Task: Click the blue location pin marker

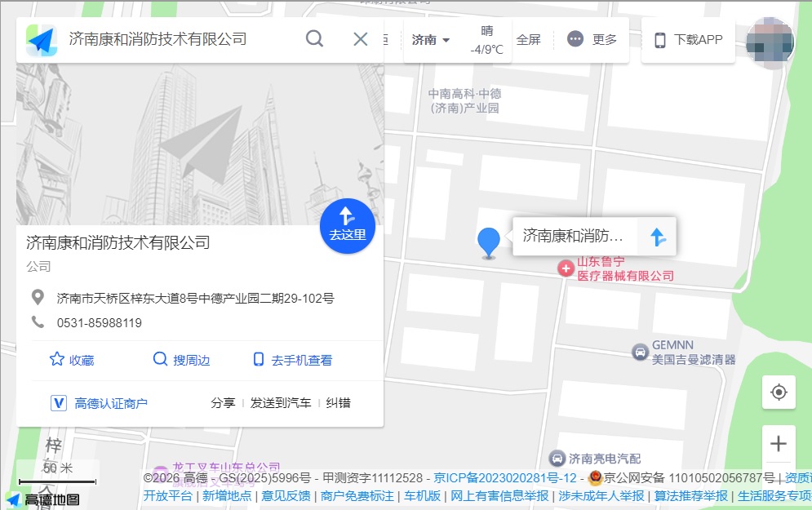Action: pos(488,242)
